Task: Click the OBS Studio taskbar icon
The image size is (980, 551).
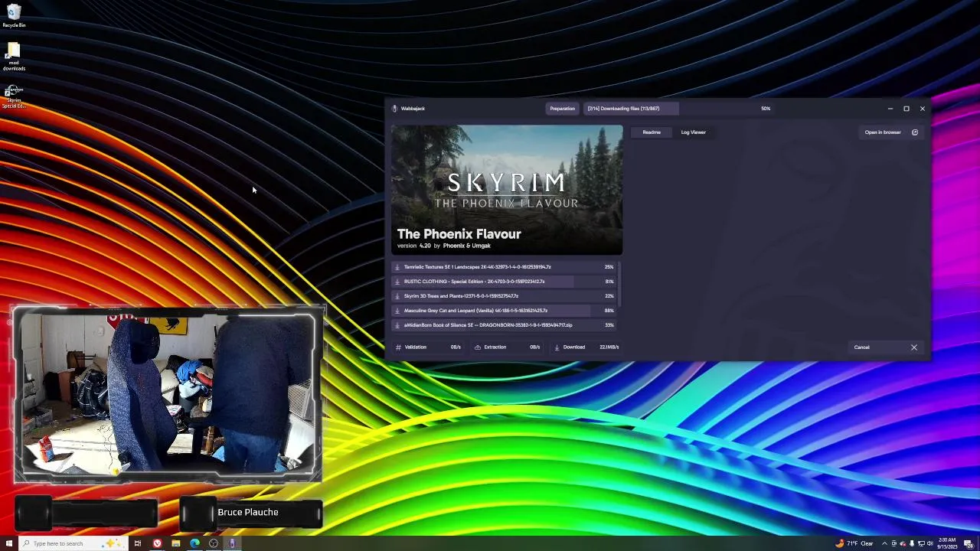Action: click(214, 543)
